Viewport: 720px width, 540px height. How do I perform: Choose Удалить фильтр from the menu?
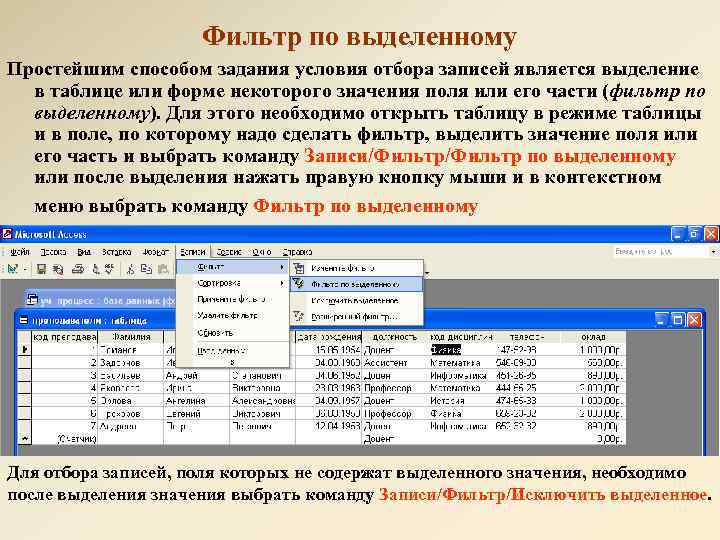232,315
